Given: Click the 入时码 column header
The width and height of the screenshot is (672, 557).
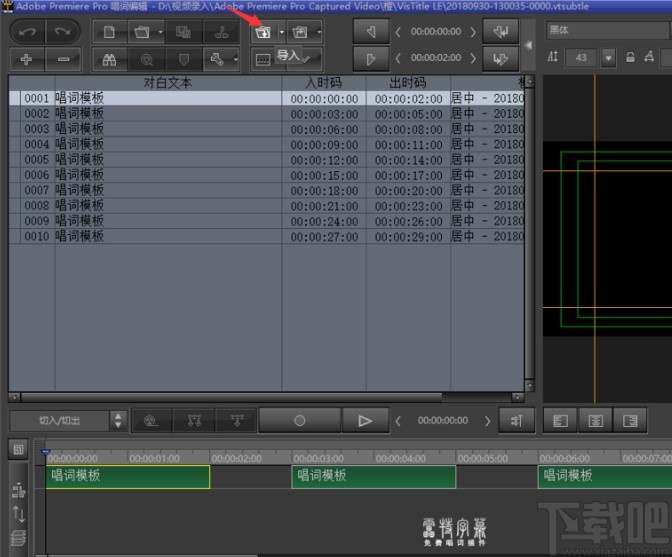Looking at the screenshot, I should coord(323,83).
